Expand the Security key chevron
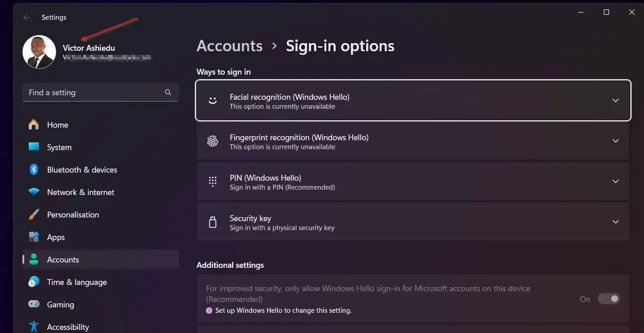 pyautogui.click(x=616, y=222)
